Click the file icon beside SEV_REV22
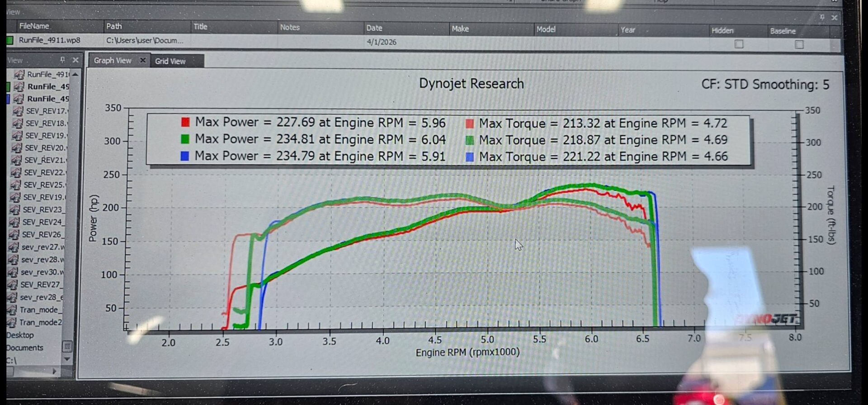 tap(16, 172)
